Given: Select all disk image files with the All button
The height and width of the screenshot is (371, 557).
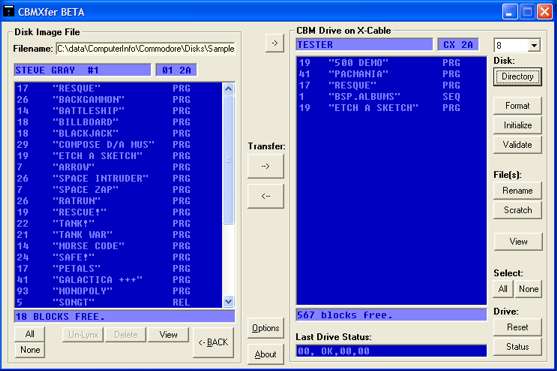Looking at the screenshot, I should pyautogui.click(x=30, y=334).
